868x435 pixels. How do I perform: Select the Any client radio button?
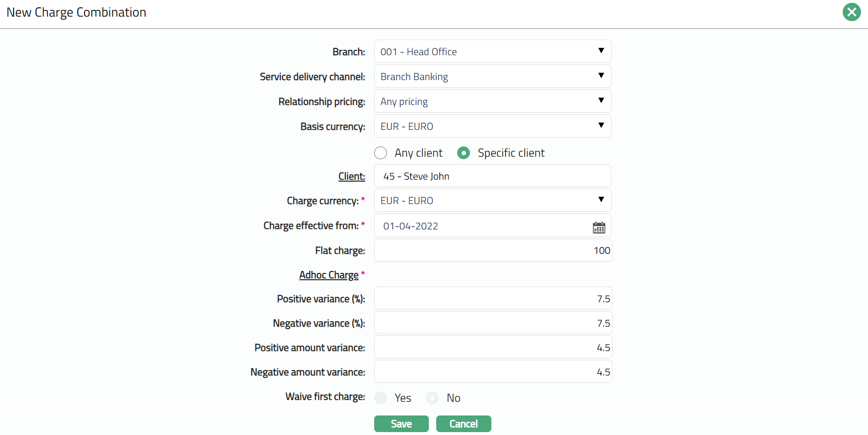tap(381, 153)
